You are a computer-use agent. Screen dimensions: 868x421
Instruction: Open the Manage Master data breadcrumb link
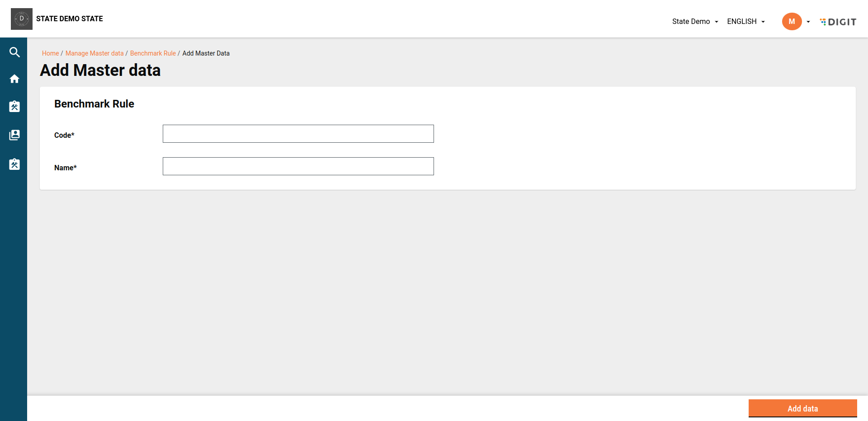tap(94, 53)
